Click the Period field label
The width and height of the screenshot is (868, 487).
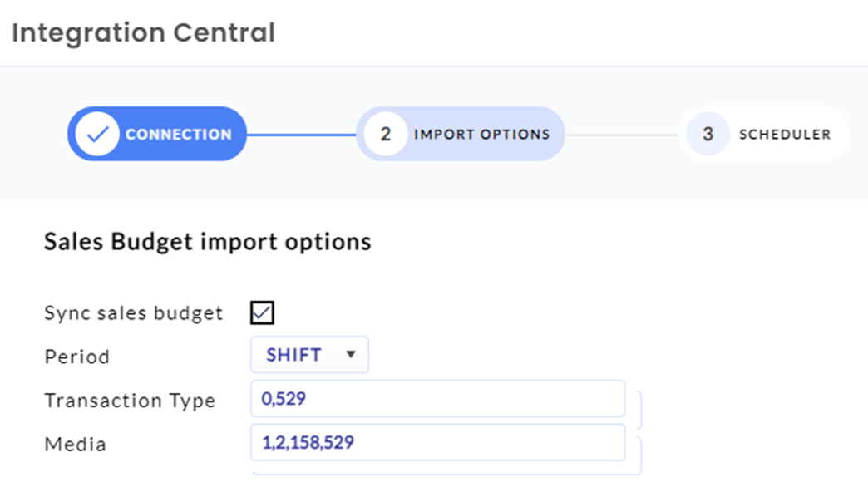point(77,357)
